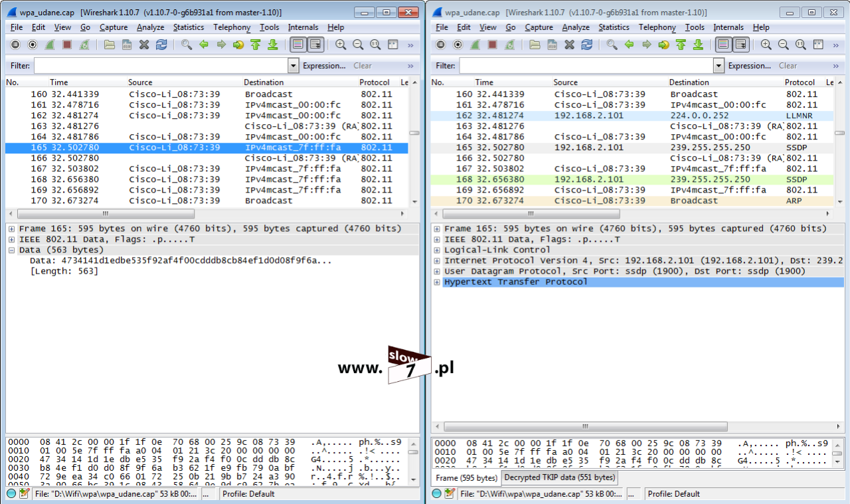Open capture options in left Wireshark window
The height and width of the screenshot is (504, 850).
coord(33,44)
